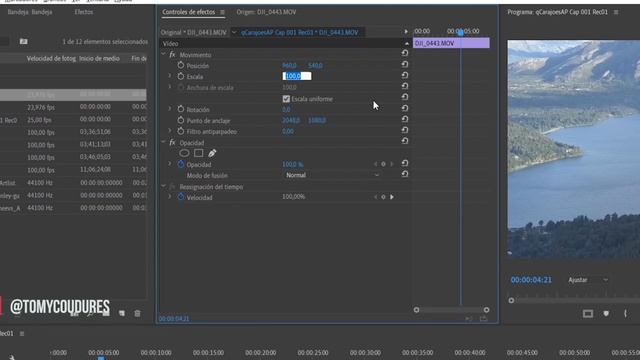This screenshot has width=640, height=360.
Task: Click the project panel folder search icon
Action: (x=24, y=41)
